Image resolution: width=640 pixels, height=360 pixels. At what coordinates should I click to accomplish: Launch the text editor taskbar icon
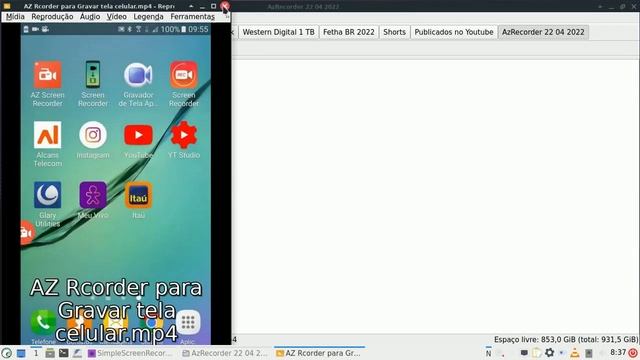point(77,353)
